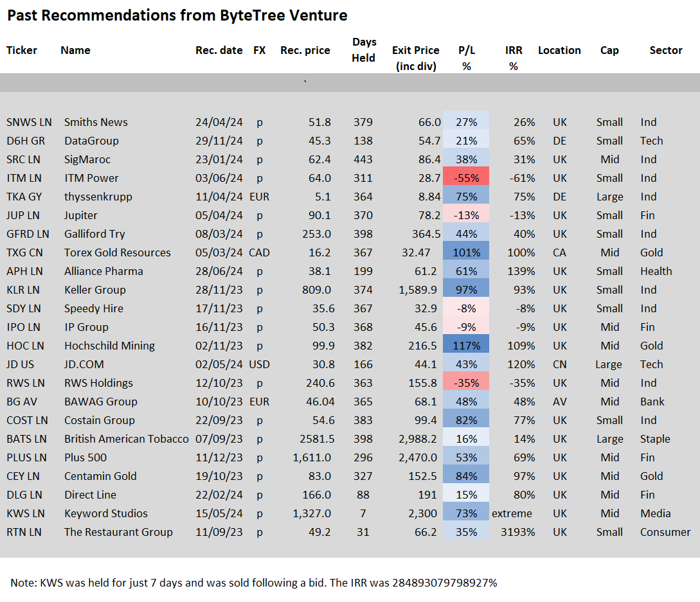Select the Keller Group exit price 1,589.9
The width and height of the screenshot is (700, 602).
[417, 290]
